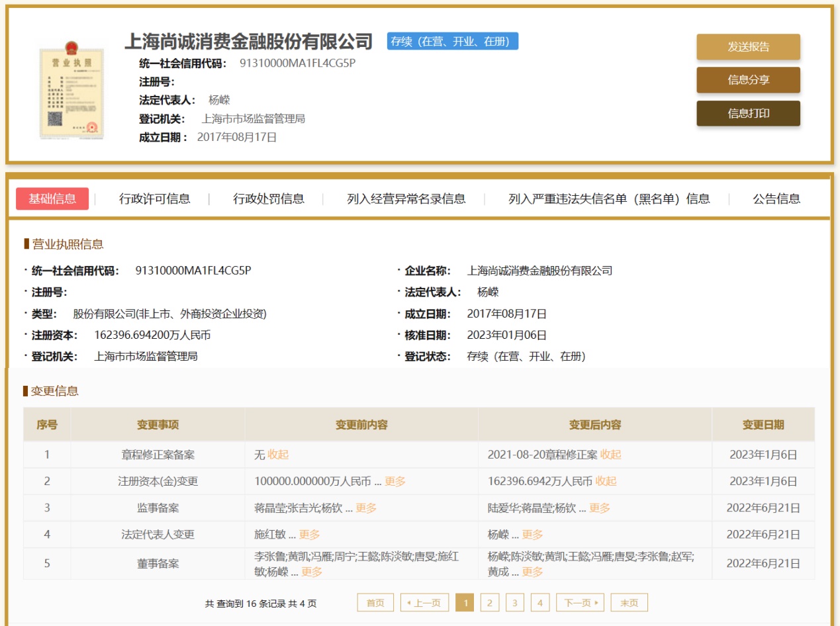Switch to the 行政许可信息 tab
This screenshot has height=626, width=840.
click(x=154, y=199)
